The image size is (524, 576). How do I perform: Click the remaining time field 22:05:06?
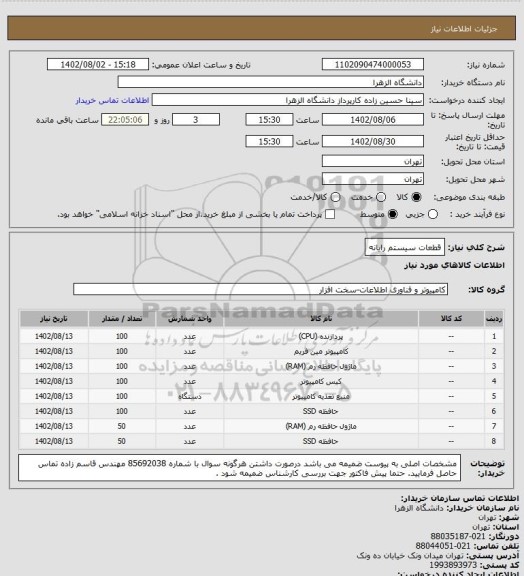pos(125,120)
